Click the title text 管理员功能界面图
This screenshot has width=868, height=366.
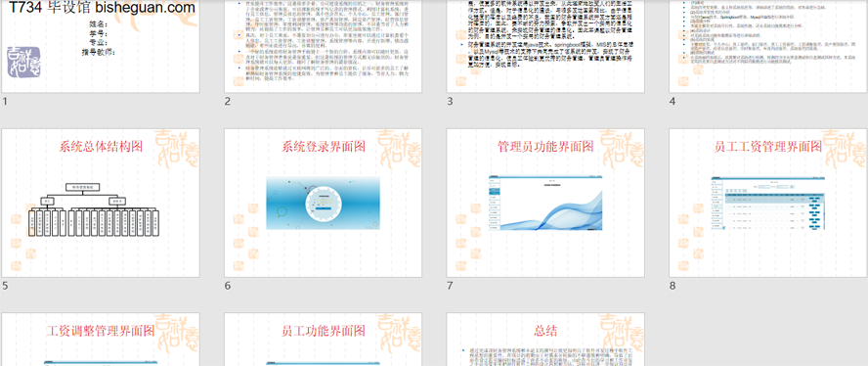pos(545,147)
